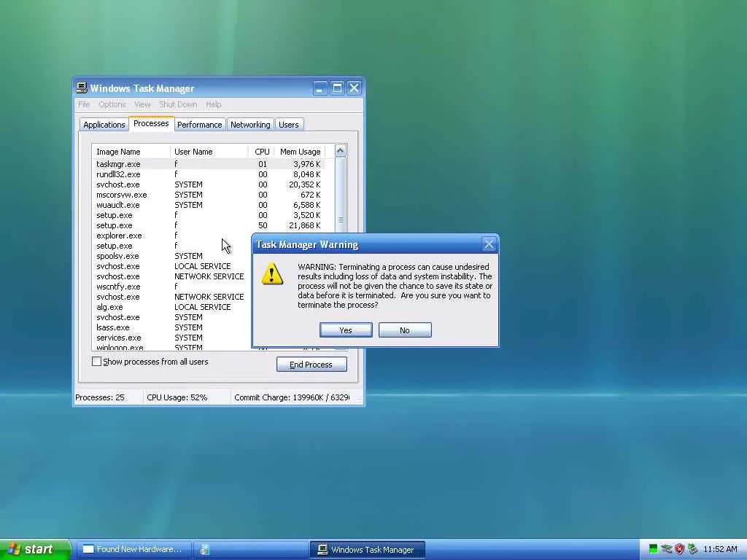Screen dimensions: 747x560
Task: Confirm termination with the Yes button
Action: coord(346,330)
